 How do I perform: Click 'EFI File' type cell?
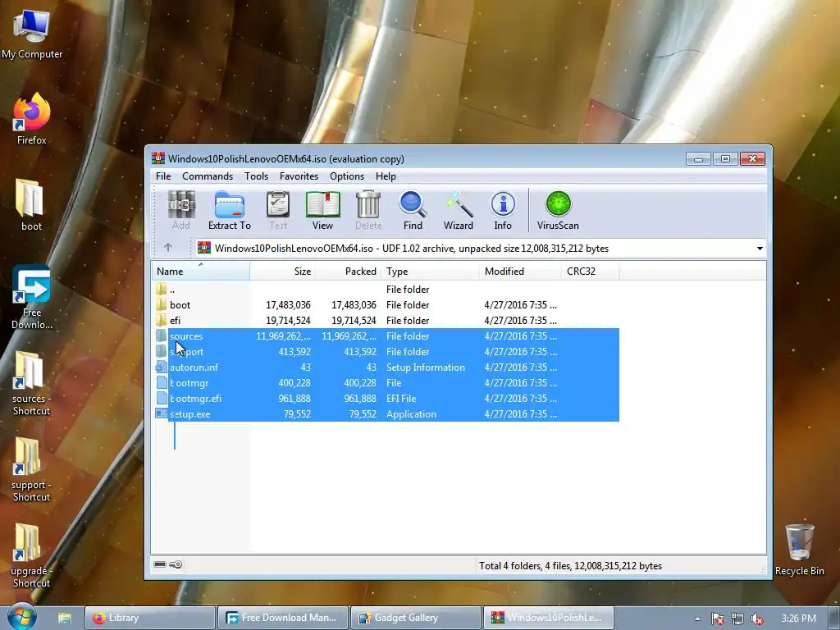point(400,398)
